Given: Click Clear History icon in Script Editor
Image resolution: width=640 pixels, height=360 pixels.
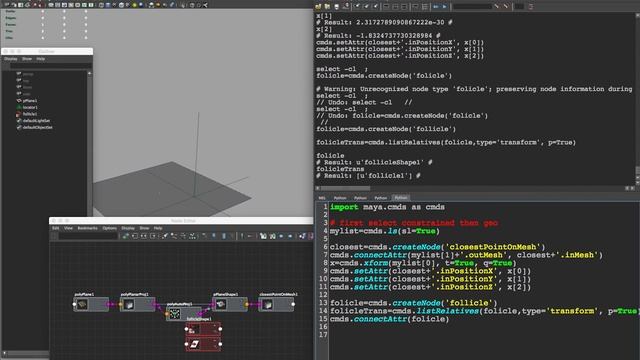Looking at the screenshot, I should [357, 7].
